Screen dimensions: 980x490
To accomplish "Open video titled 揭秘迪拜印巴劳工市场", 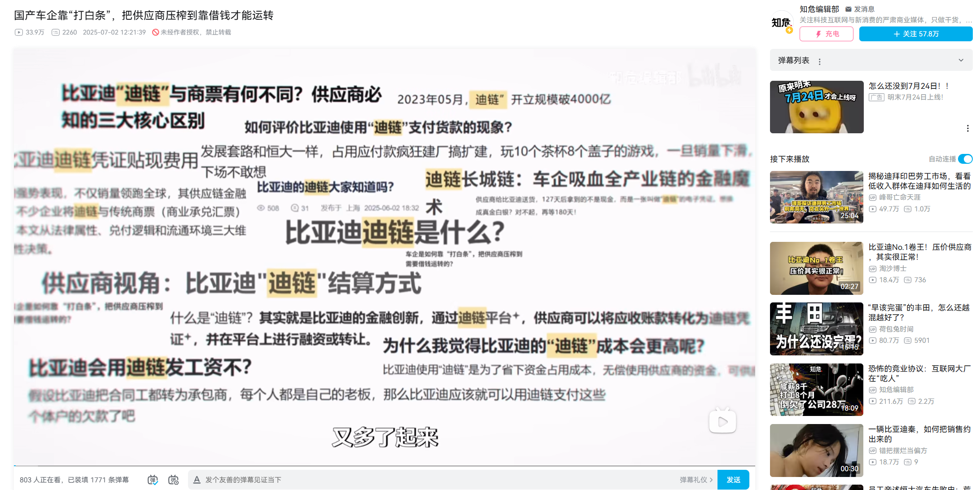I will pyautogui.click(x=920, y=181).
